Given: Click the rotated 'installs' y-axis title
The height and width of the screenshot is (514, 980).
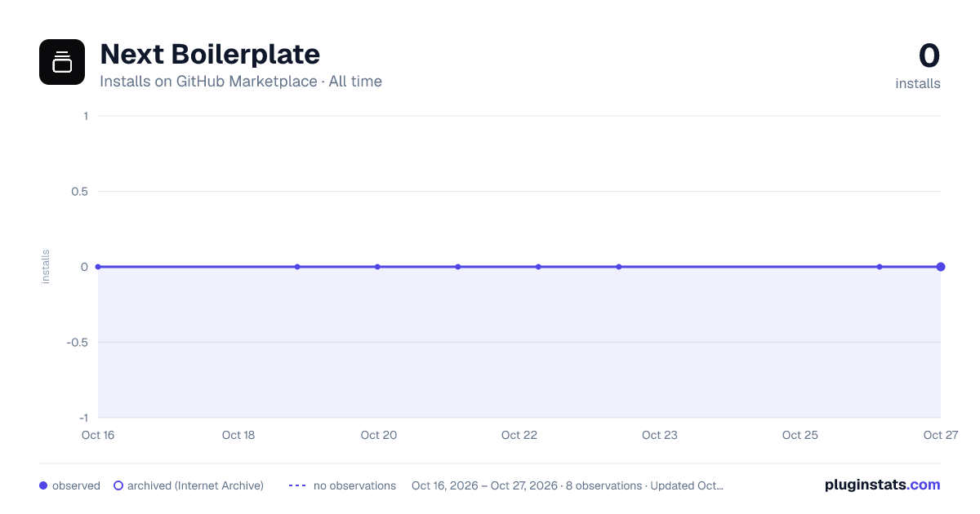Looking at the screenshot, I should (46, 267).
